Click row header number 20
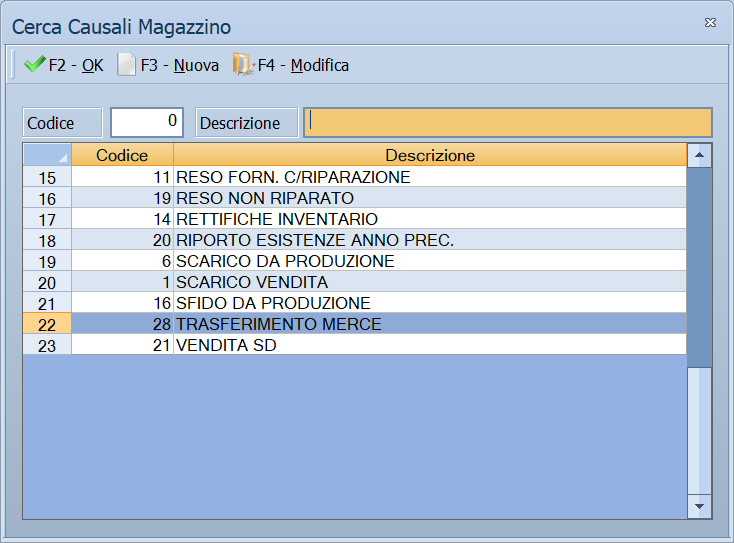Screen dimensions: 734x543 47,283
